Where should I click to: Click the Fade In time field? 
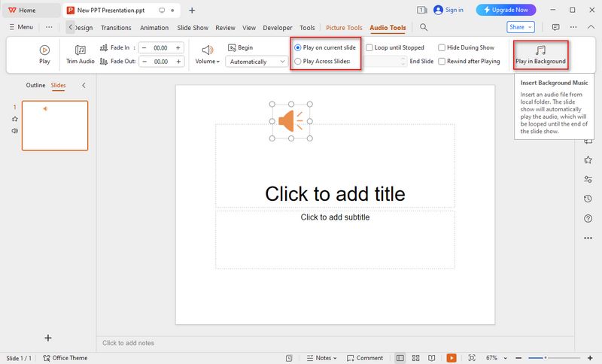[160, 47]
